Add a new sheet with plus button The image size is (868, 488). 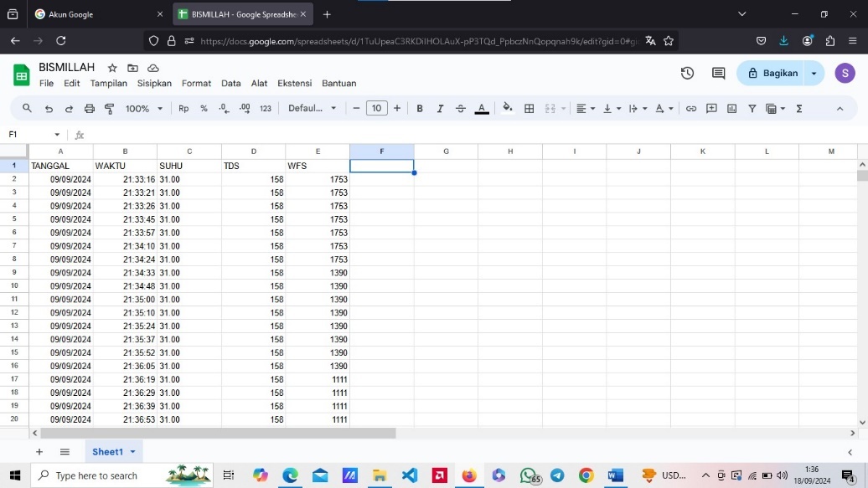point(39,452)
